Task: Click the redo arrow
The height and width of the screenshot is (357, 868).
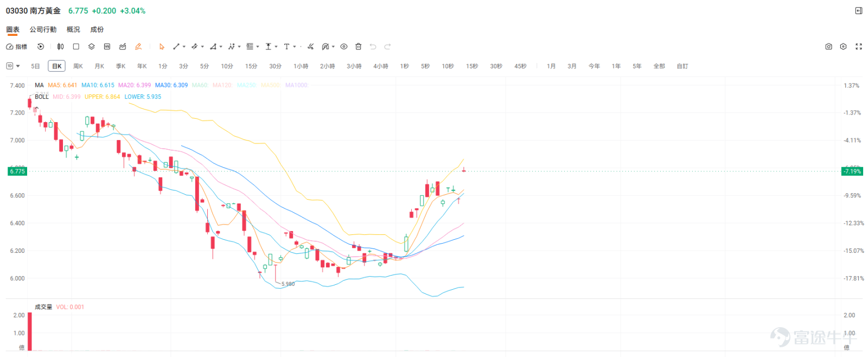Action: (x=387, y=47)
